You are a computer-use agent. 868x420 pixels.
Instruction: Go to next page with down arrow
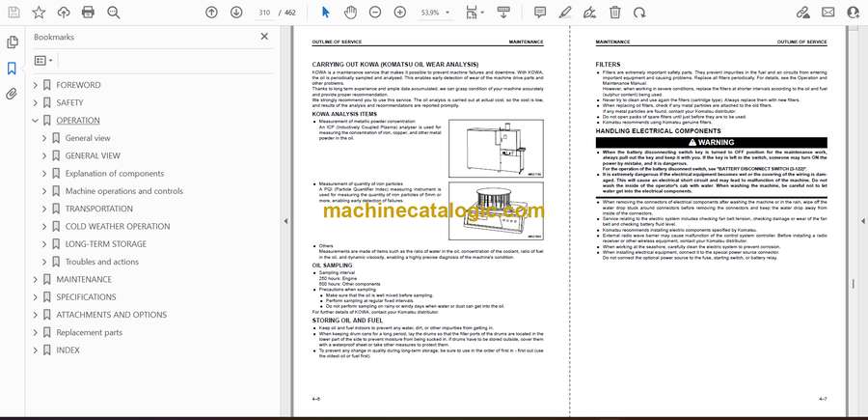236,13
